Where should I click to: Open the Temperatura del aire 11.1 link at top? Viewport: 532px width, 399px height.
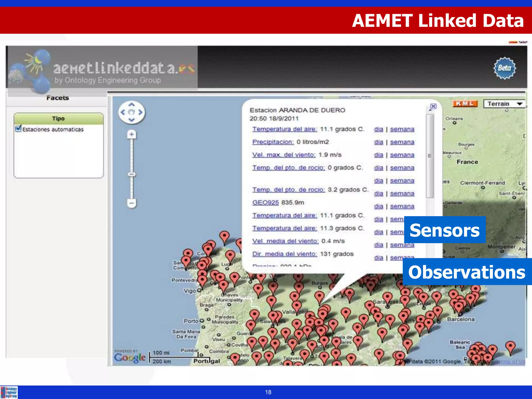pyautogui.click(x=285, y=129)
